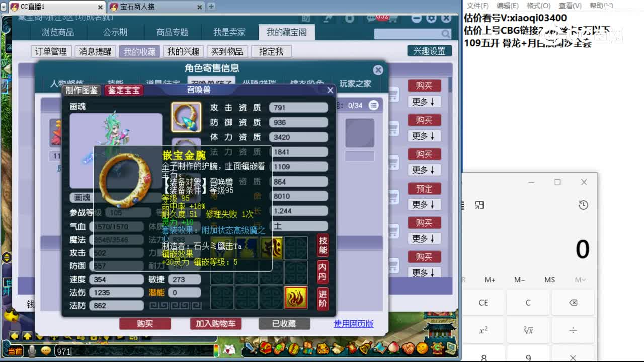644x362 pixels.
Task: Open the 使用网页版 link
Action: coord(354,324)
